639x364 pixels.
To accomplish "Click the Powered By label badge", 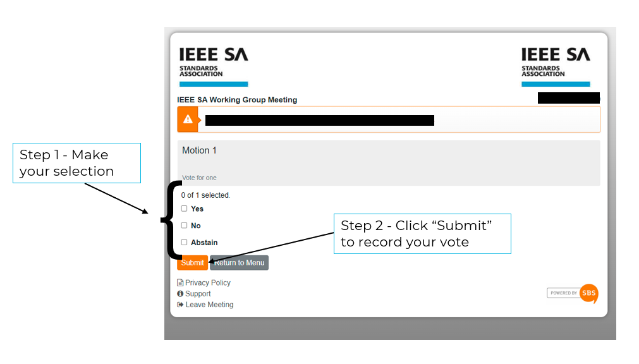I will [x=564, y=293].
